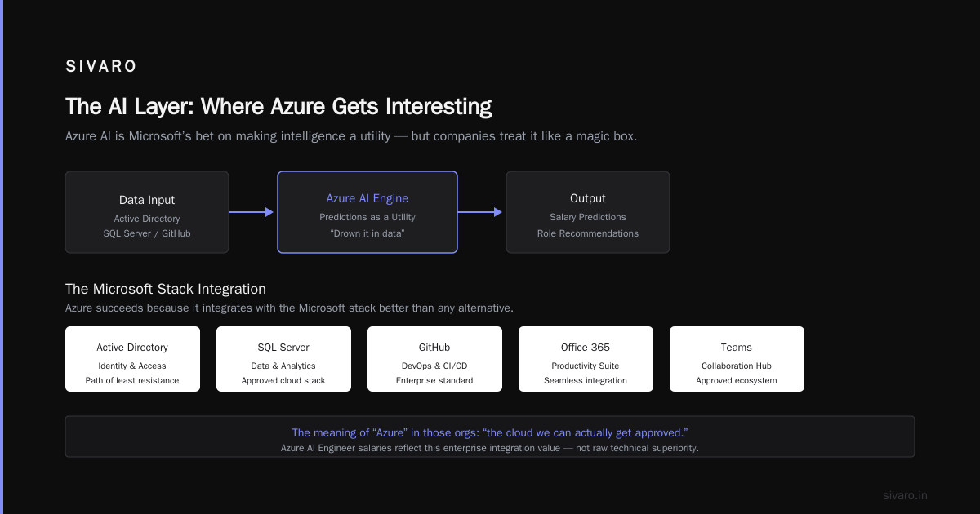Click the 'Drown it in data' quote

pyautogui.click(x=367, y=233)
